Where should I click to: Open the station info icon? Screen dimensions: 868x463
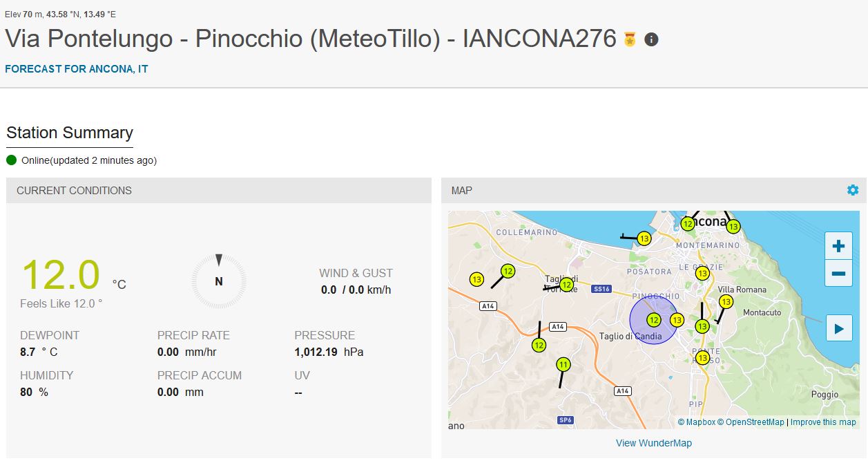coord(651,39)
